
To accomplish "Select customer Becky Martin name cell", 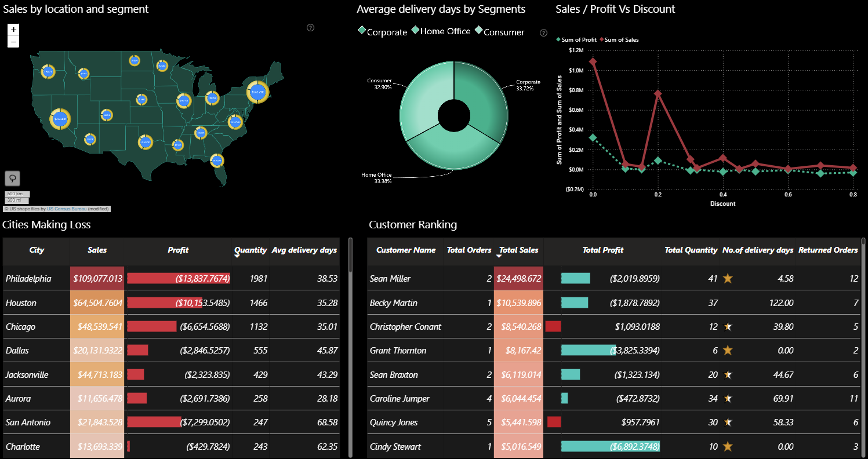I will (x=406, y=303).
